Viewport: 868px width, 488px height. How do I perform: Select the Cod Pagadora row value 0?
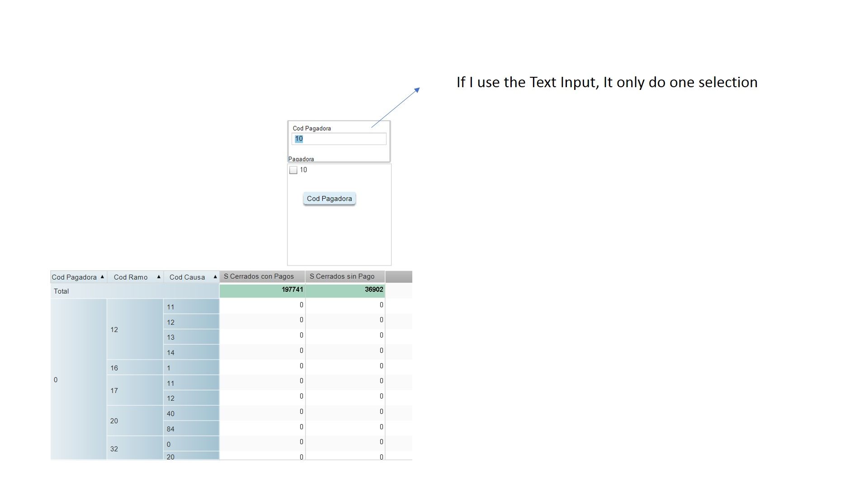[56, 380]
